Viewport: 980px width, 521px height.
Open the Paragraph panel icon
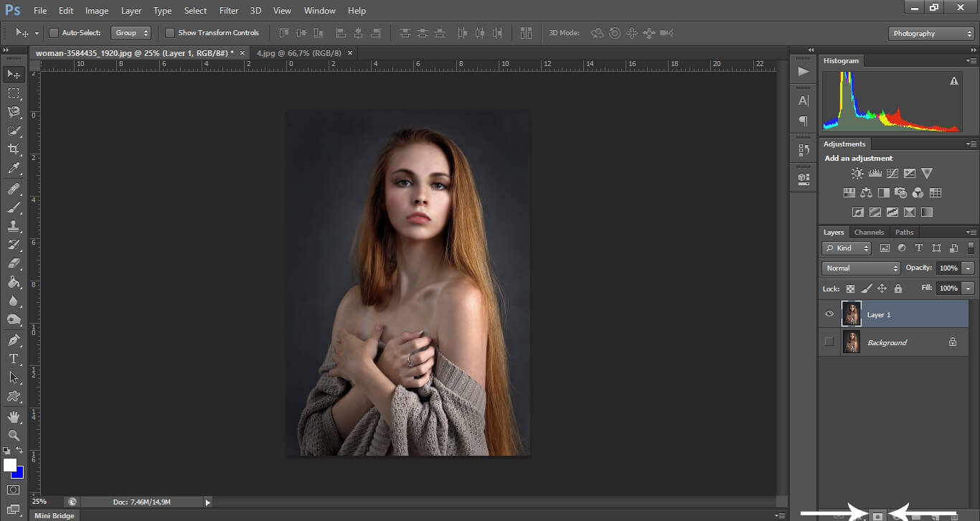tap(804, 121)
